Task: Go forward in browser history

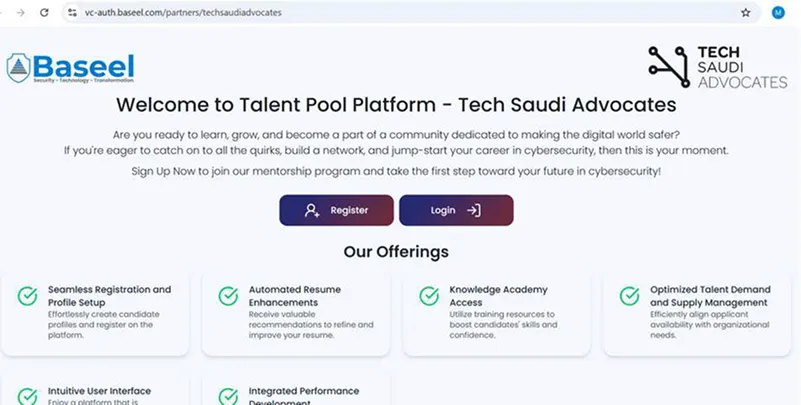Action: pos(19,13)
